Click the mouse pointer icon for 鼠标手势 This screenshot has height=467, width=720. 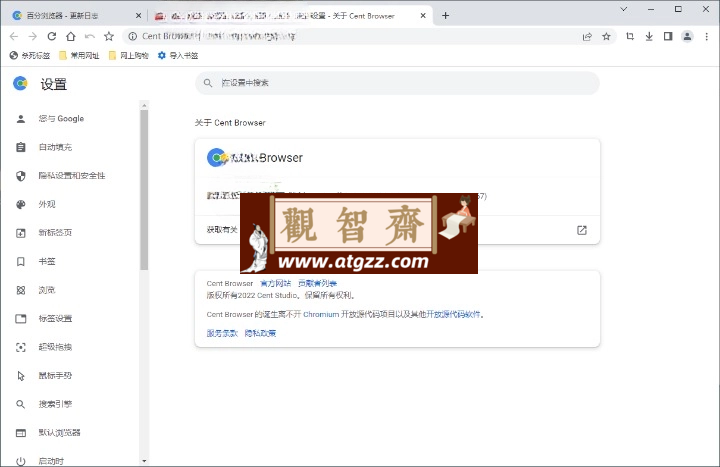pyautogui.click(x=21, y=376)
